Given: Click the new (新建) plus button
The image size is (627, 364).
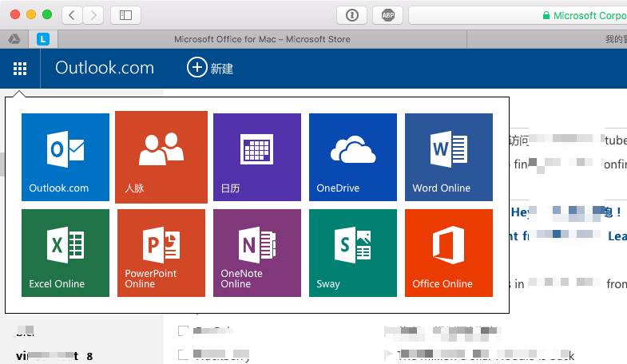Looking at the screenshot, I should click(x=210, y=68).
